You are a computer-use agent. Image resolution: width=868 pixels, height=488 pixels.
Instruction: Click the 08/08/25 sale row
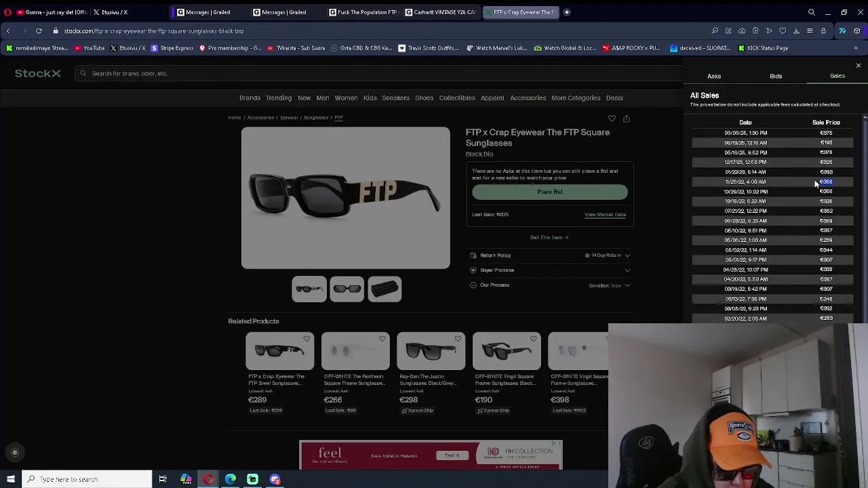coord(772,133)
